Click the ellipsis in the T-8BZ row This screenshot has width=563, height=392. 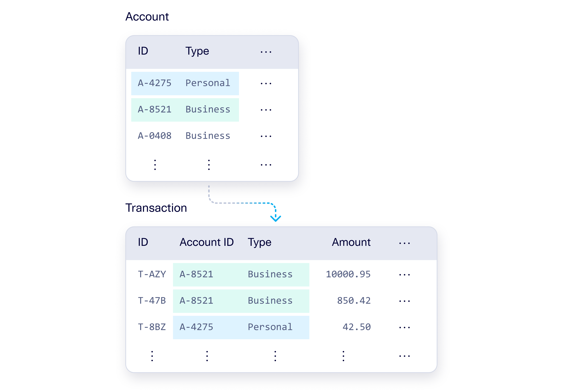pyautogui.click(x=404, y=327)
